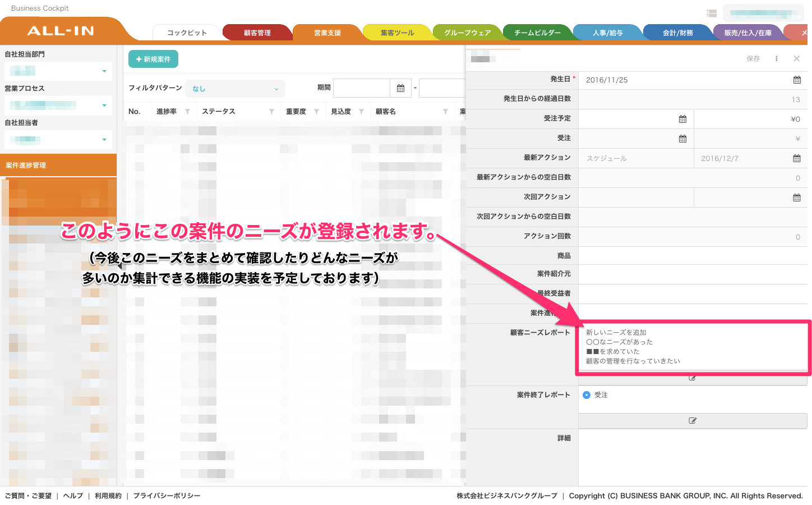Screen dimensions: 812x505
Task: Open the プライバシーポリシー footer link
Action: (167, 496)
